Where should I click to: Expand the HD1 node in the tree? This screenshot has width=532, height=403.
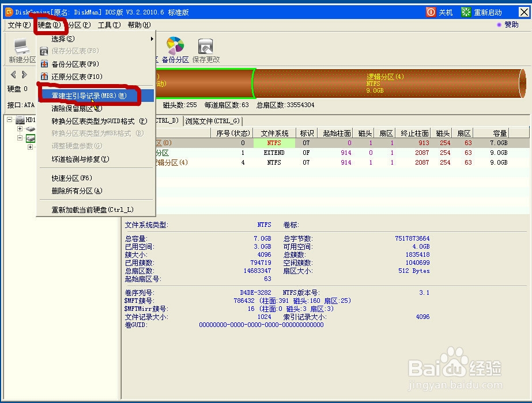9,120
